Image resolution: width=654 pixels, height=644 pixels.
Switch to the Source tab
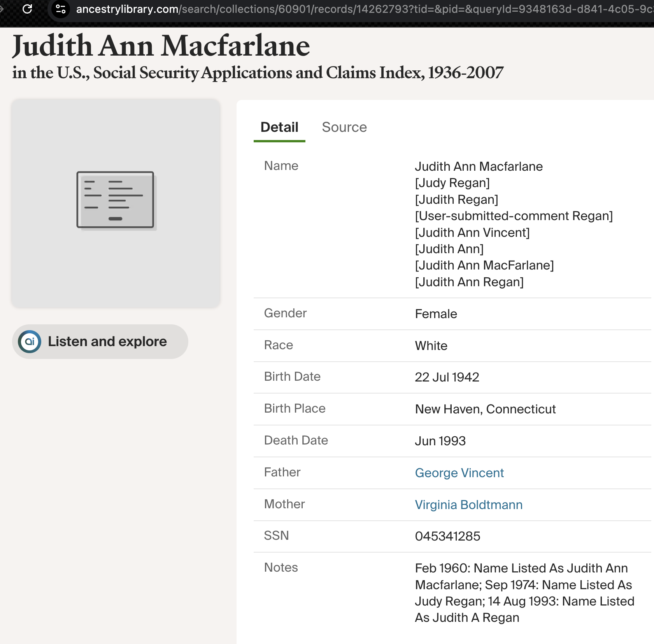point(344,127)
